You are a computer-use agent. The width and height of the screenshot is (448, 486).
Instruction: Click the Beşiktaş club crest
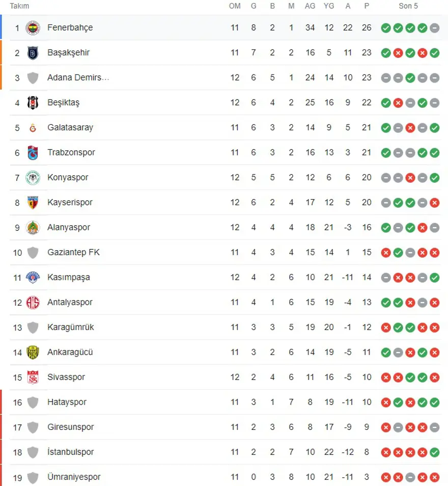tap(33, 102)
